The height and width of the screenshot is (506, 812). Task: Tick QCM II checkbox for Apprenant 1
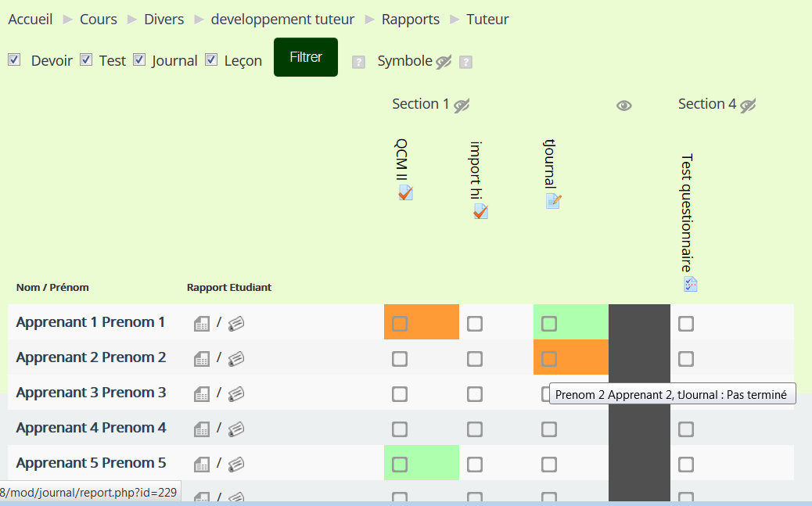tap(399, 324)
